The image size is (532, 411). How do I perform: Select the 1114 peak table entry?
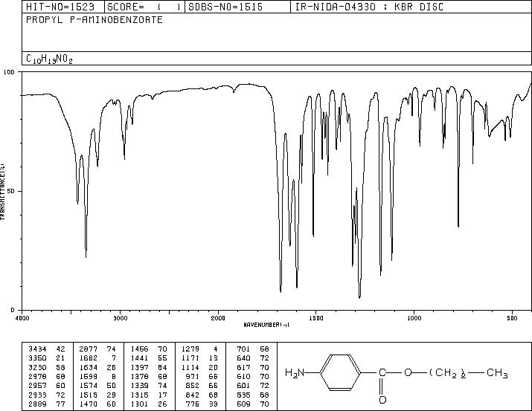(200, 368)
